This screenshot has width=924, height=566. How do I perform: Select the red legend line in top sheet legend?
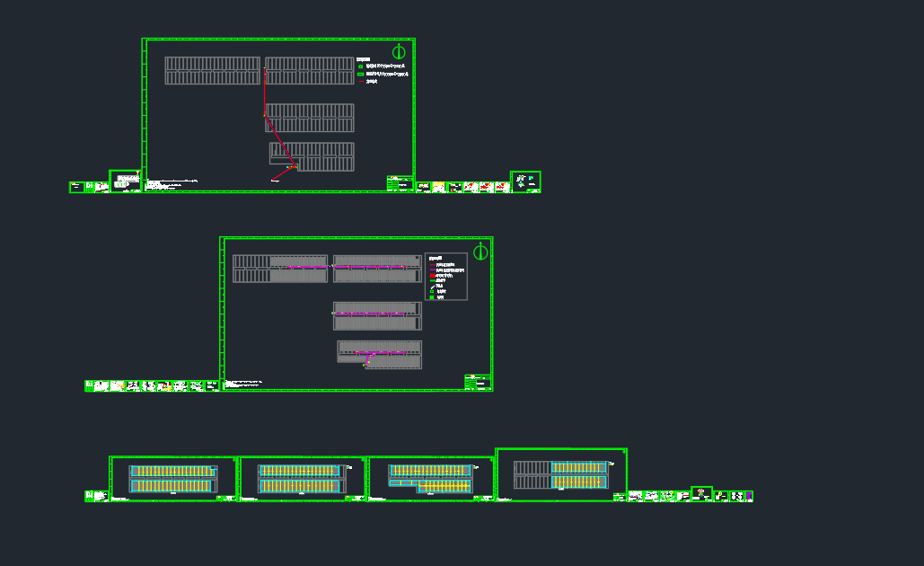(362, 82)
